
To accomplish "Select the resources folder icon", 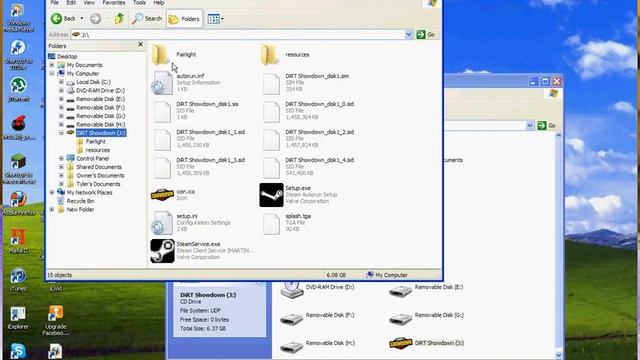I will [x=269, y=54].
